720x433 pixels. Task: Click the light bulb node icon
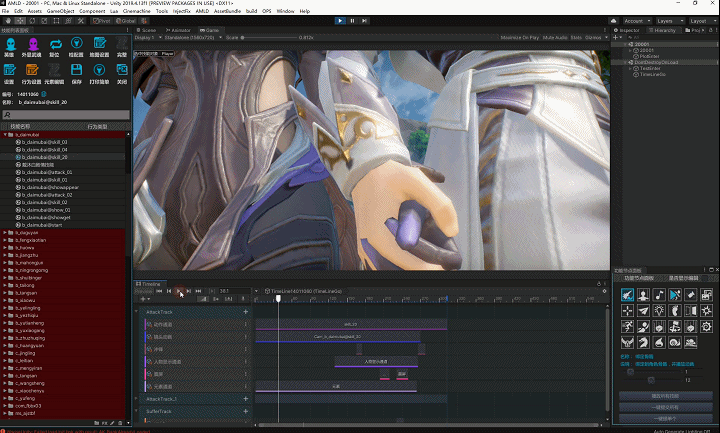pos(659,311)
